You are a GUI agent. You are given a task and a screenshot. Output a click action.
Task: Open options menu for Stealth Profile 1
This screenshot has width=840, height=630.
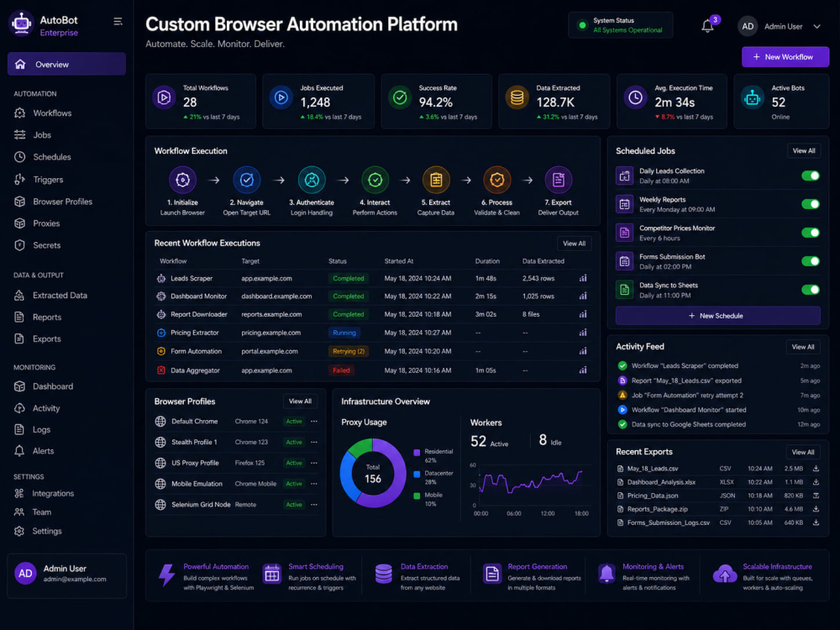click(314, 442)
